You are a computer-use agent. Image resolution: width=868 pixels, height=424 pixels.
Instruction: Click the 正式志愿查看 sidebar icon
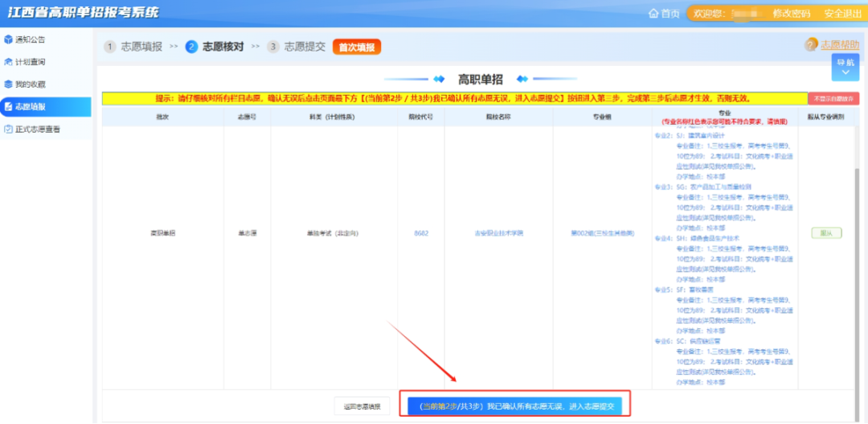9,129
